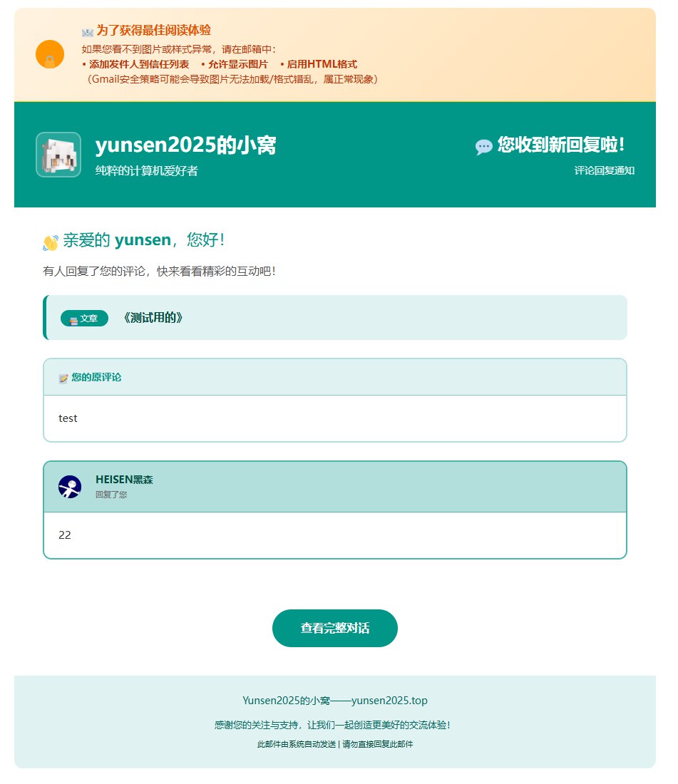Click the commenter name HEISEN黑森
The height and width of the screenshot is (784, 678).
(124, 479)
